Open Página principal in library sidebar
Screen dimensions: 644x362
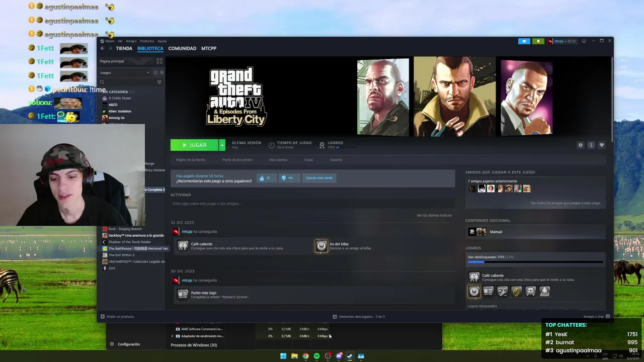pos(112,61)
